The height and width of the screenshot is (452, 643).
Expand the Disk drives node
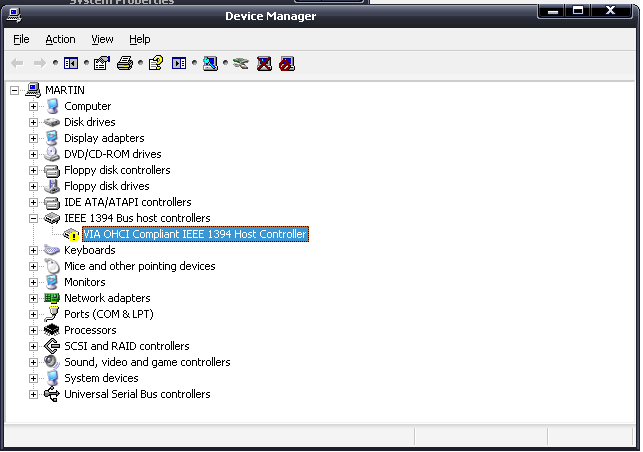coord(33,122)
